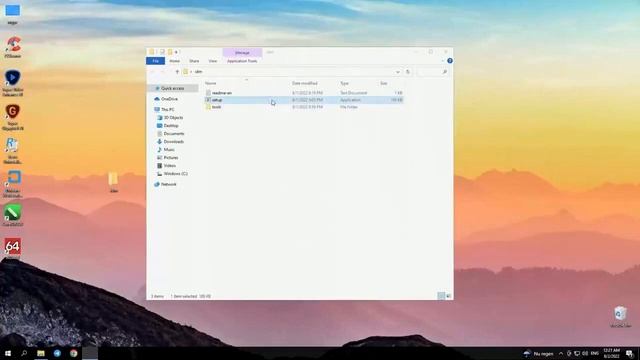
Task: Select the blue square desktop shortcut
Action: point(13,184)
